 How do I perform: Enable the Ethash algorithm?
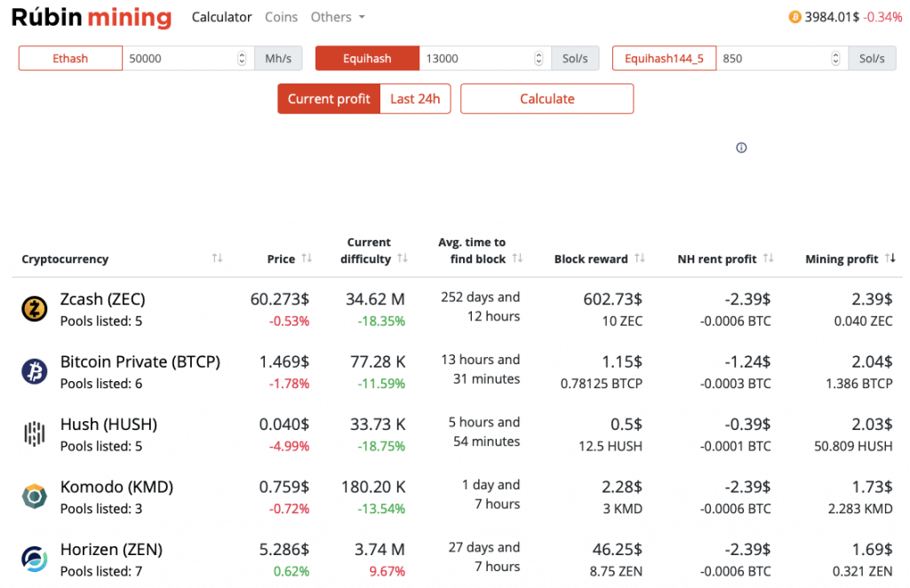click(x=70, y=58)
